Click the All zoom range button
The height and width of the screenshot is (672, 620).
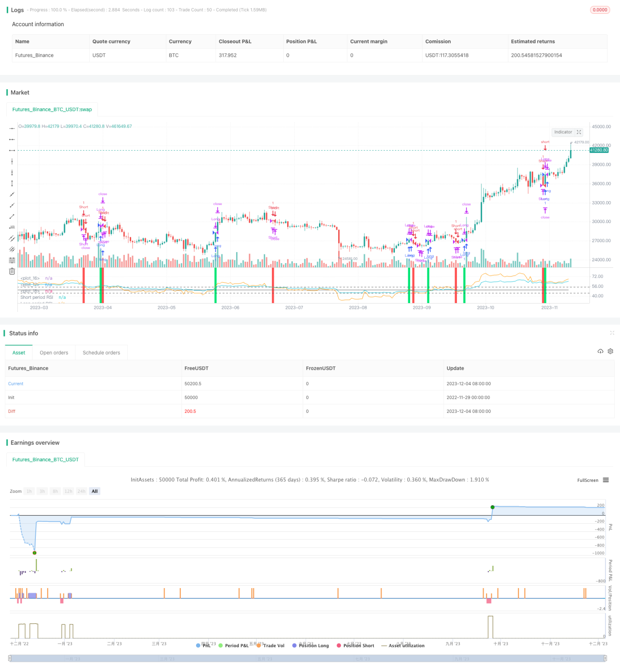94,491
